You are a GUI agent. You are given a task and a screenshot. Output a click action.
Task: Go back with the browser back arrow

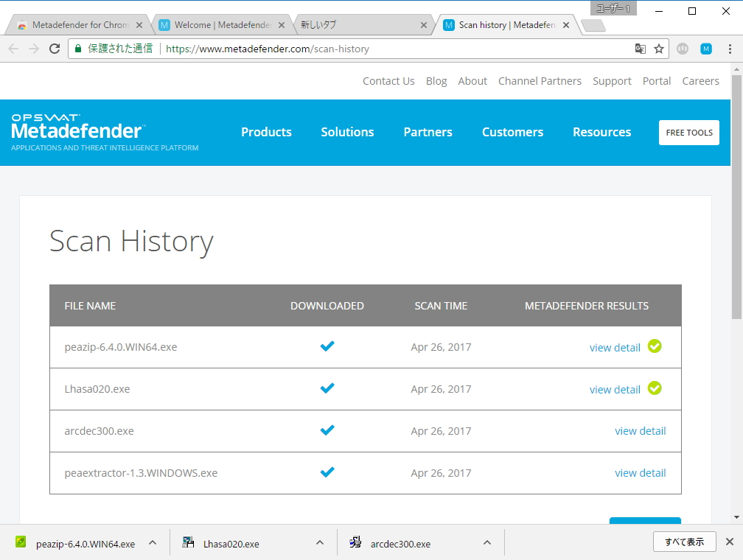click(x=13, y=49)
